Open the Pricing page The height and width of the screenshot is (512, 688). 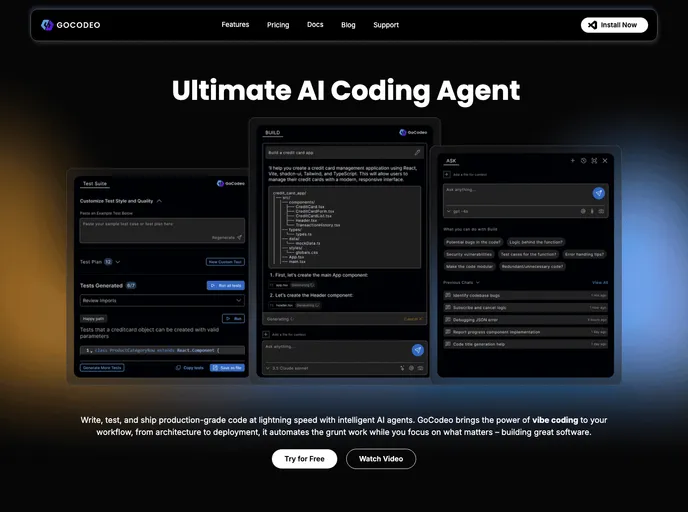click(278, 25)
